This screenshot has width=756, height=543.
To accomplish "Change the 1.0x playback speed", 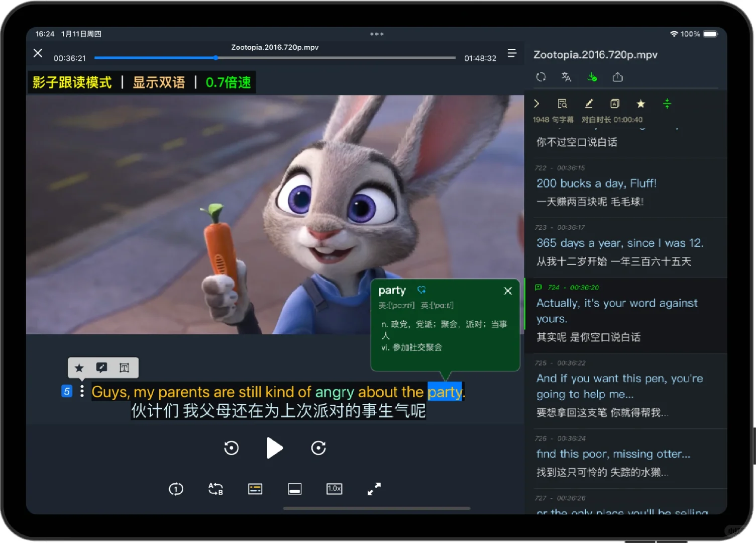I will pos(335,489).
